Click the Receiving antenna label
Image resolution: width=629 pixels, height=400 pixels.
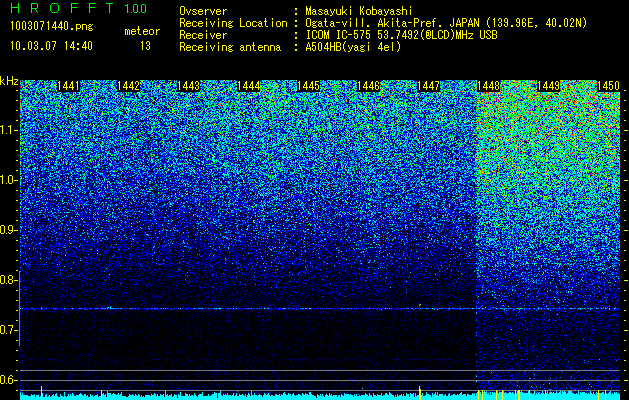coord(230,47)
